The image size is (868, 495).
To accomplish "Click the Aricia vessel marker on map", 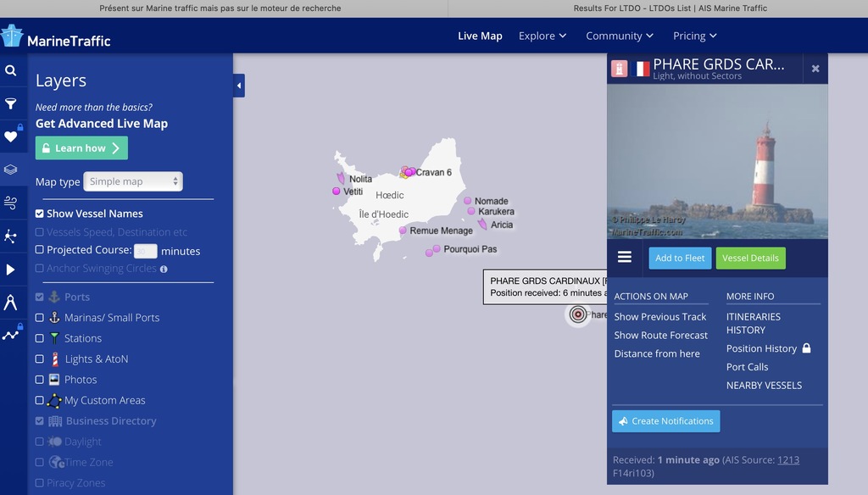I will pyautogui.click(x=482, y=224).
